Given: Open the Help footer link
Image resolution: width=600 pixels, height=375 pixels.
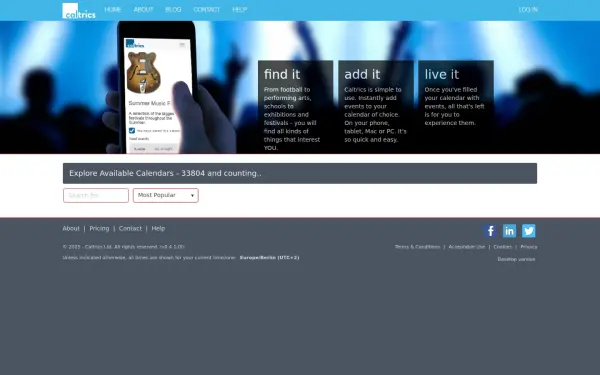Looking at the screenshot, I should coord(158,228).
